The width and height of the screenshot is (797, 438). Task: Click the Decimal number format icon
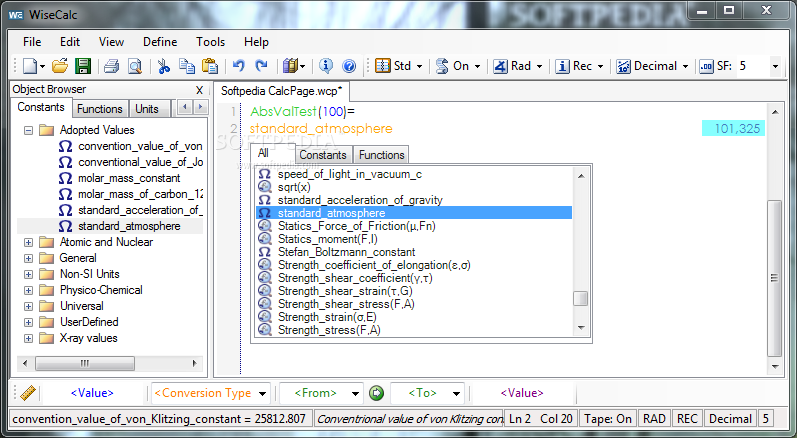[623, 66]
